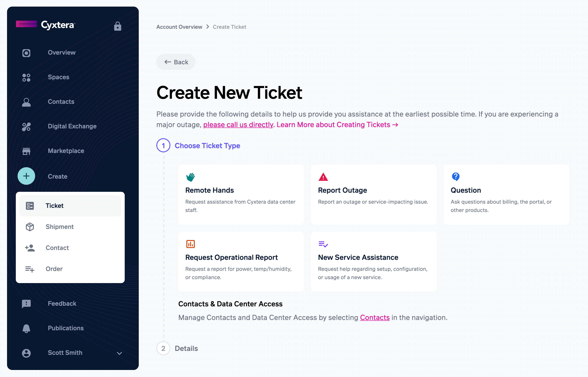Click the Question ticket type icon

(x=455, y=176)
